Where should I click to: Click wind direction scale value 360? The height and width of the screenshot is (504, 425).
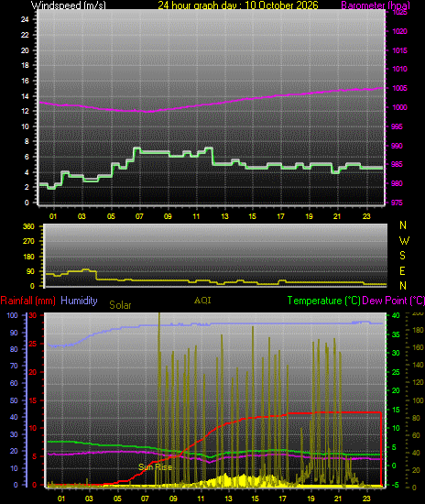(28, 226)
